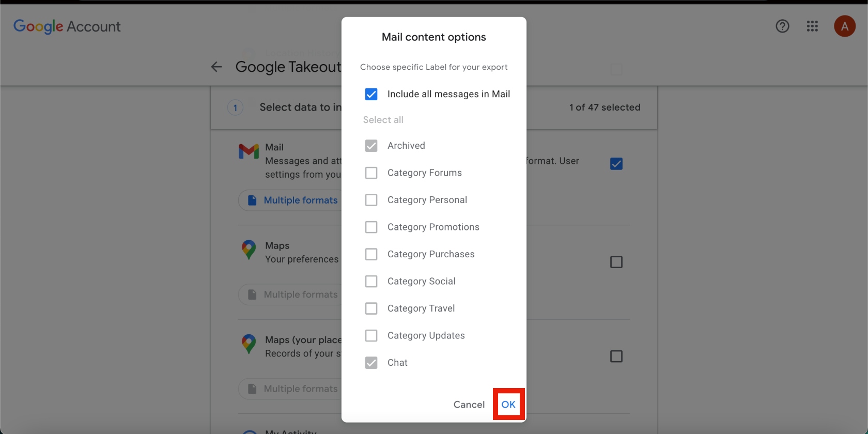
Task: Click the Maps pin icon for Maps
Action: point(249,250)
